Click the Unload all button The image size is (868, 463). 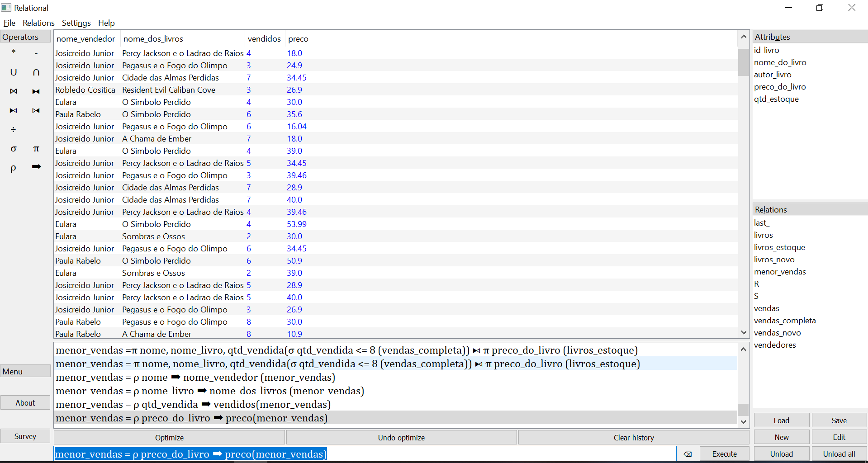click(x=839, y=454)
